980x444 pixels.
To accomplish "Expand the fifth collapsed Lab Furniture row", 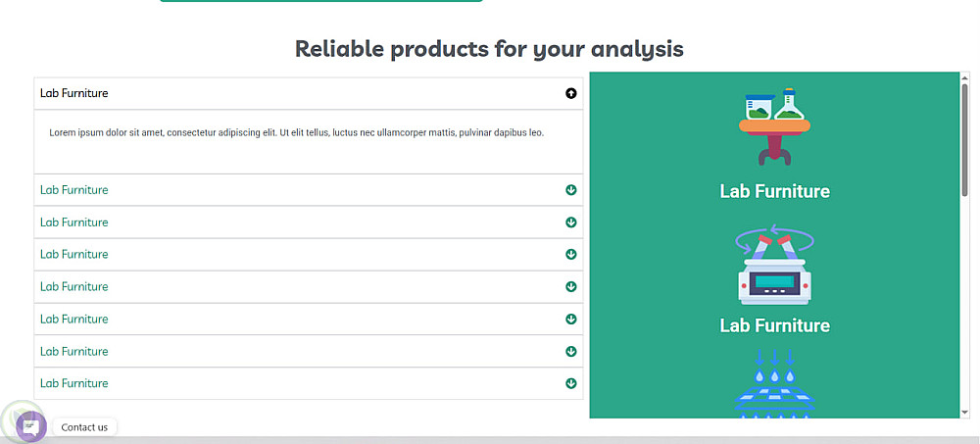I will click(74, 319).
